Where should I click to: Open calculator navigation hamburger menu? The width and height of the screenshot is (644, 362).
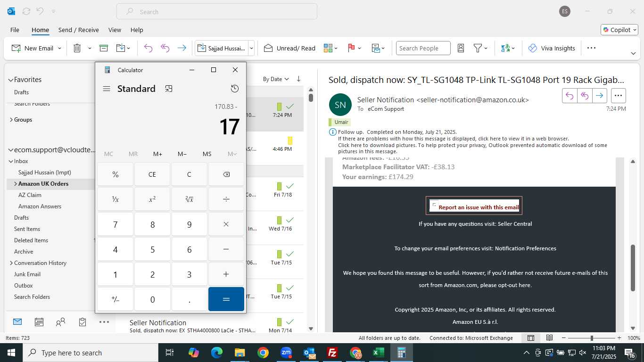pos(107,89)
